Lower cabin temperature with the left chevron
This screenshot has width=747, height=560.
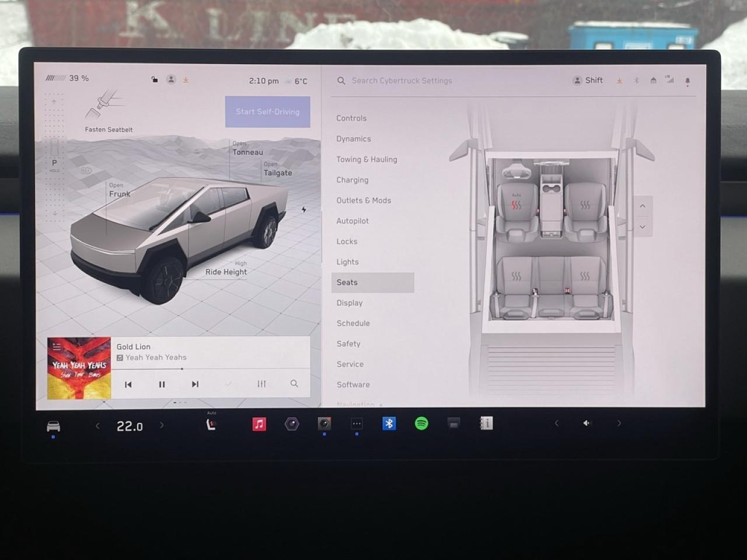click(97, 426)
